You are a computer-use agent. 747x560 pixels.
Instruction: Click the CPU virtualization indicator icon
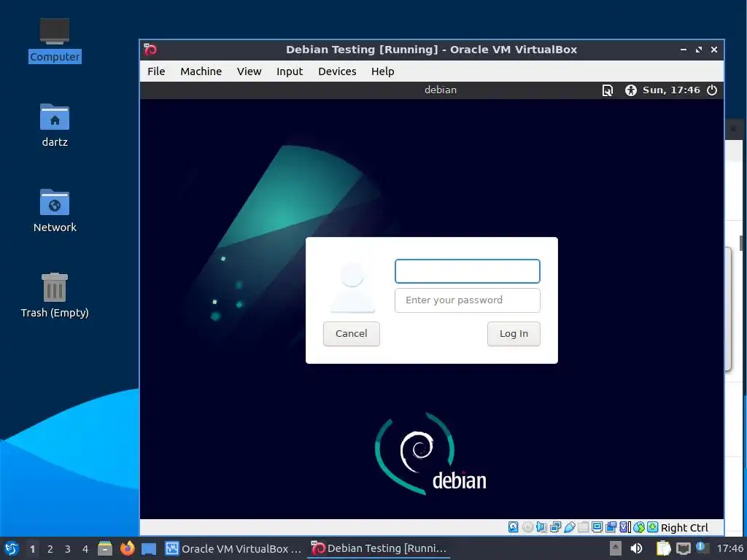point(625,527)
